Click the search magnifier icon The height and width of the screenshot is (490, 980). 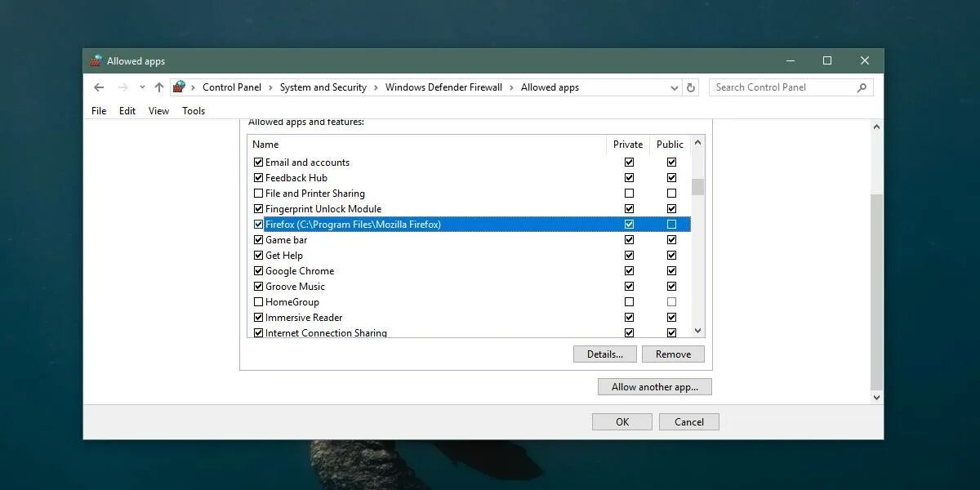[x=862, y=87]
